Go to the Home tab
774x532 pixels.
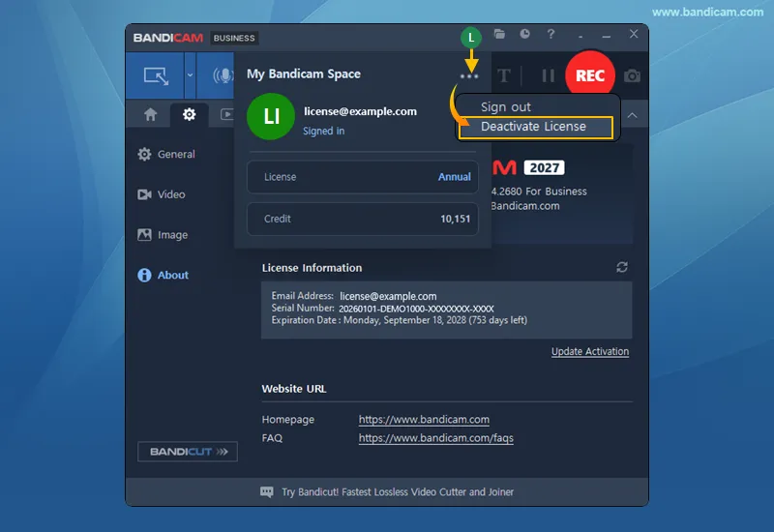[151, 114]
